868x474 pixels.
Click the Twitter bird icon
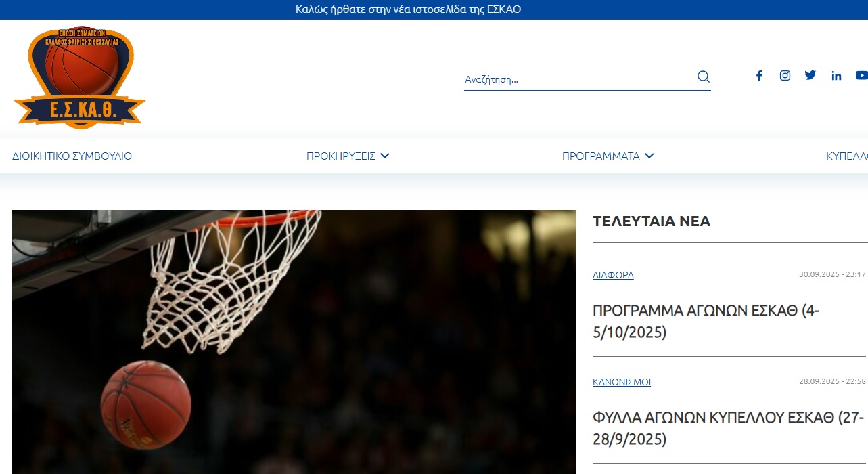(x=810, y=75)
